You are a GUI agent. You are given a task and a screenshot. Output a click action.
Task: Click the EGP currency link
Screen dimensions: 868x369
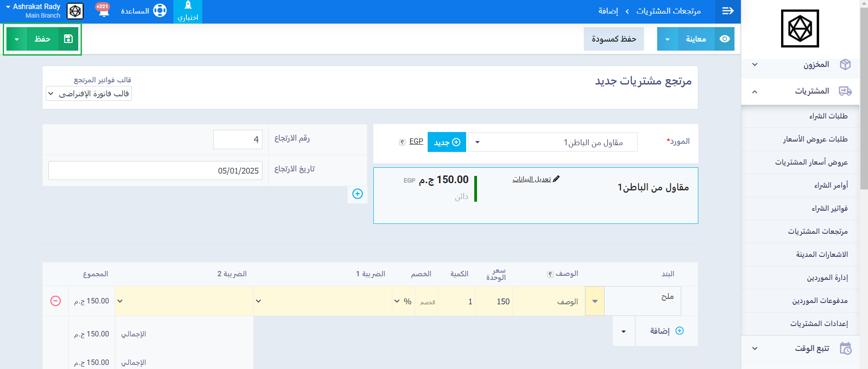coord(416,142)
